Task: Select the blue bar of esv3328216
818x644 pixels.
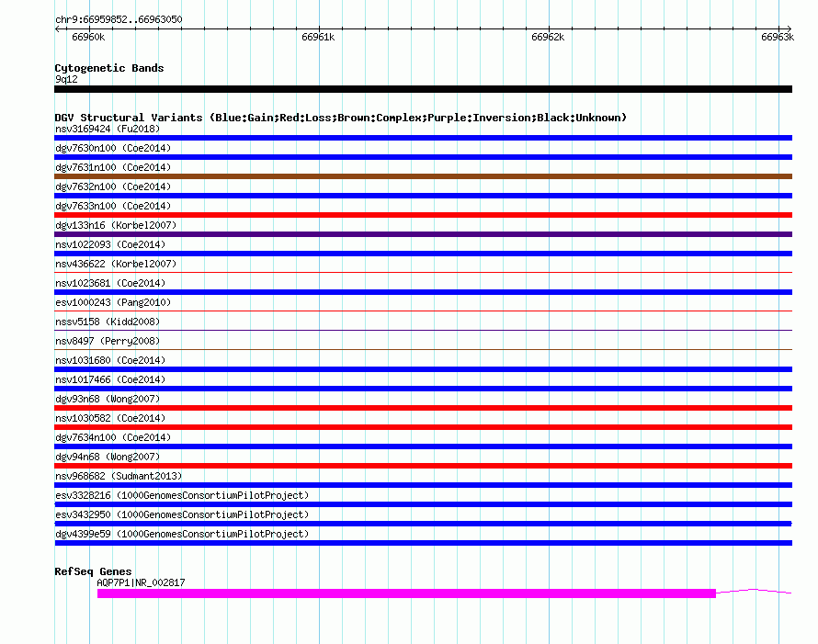Action: pos(423,504)
